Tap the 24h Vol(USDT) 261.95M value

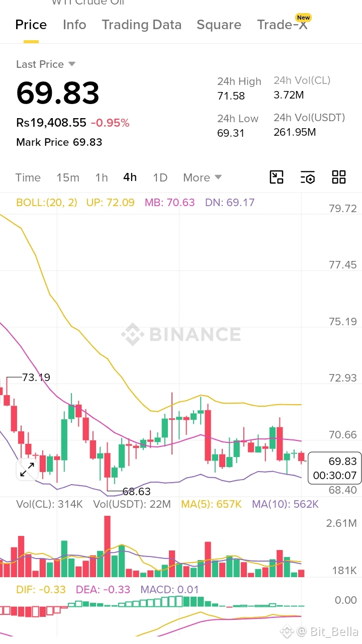295,132
